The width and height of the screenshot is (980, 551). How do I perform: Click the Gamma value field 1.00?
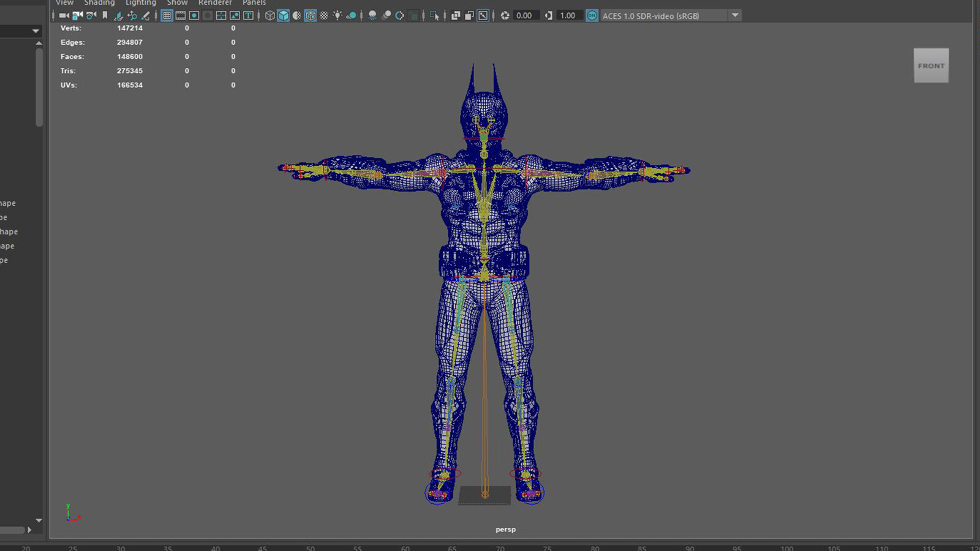point(570,16)
